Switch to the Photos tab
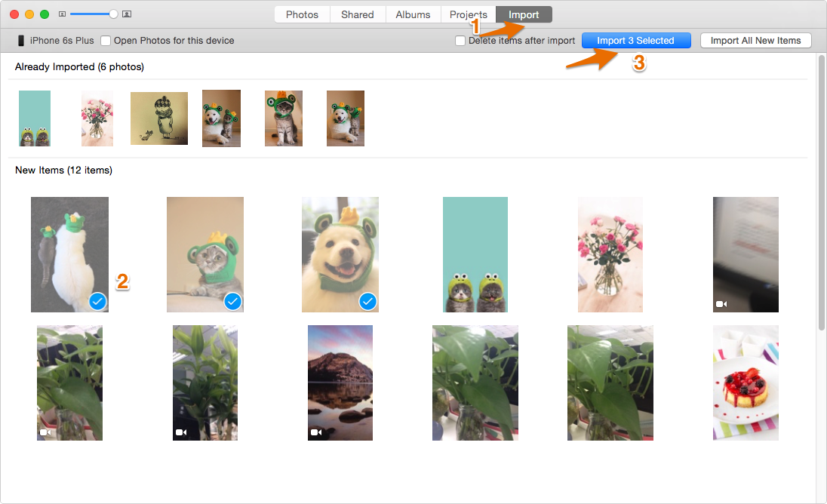Screen dimensions: 827x504 tap(302, 15)
